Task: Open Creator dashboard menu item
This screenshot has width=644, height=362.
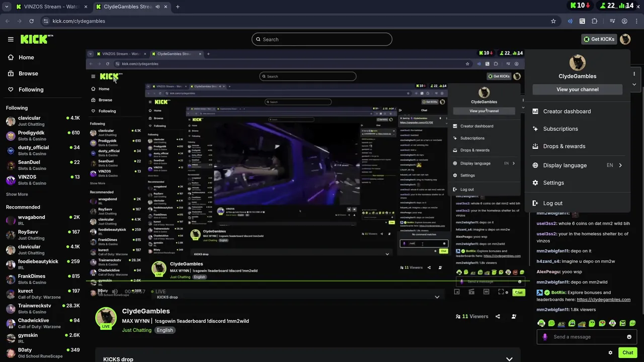Action: 577,111
